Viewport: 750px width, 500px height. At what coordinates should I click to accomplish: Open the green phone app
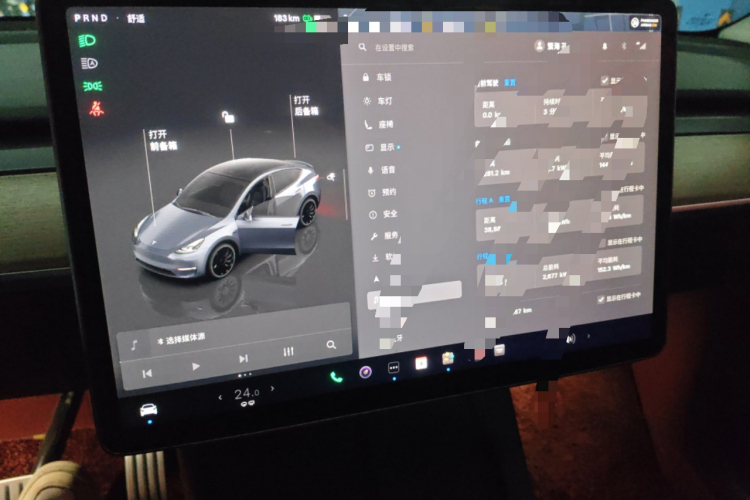(x=336, y=376)
